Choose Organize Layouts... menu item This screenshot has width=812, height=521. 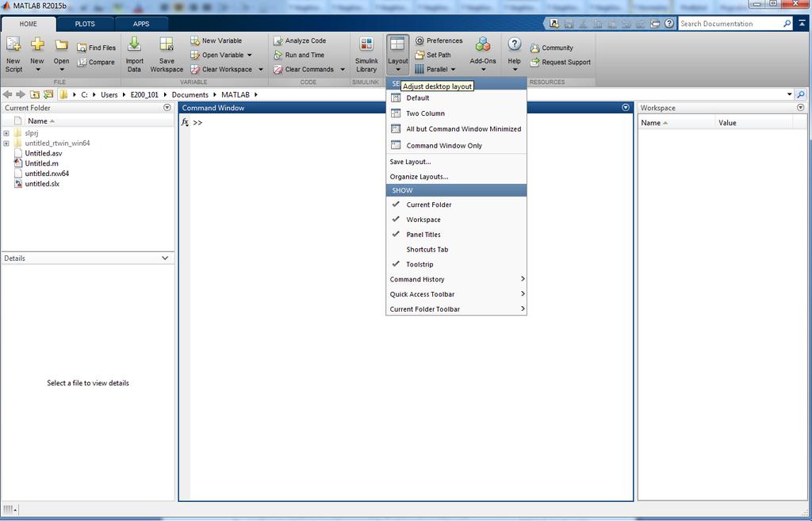pos(456,177)
